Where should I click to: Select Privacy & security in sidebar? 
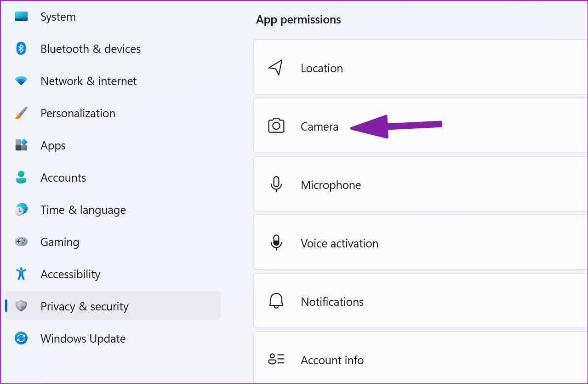tap(113, 306)
